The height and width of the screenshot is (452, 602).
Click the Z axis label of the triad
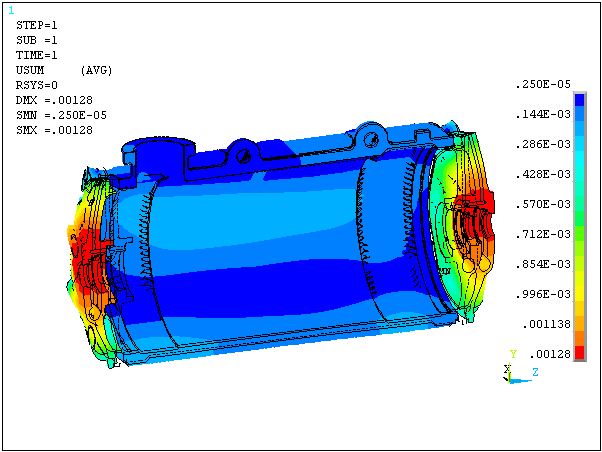535,372
